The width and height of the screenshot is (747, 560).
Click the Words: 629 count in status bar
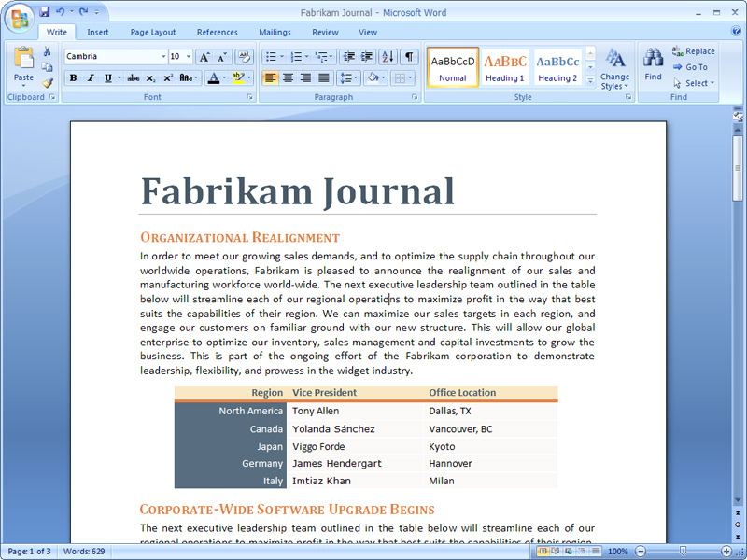84,552
